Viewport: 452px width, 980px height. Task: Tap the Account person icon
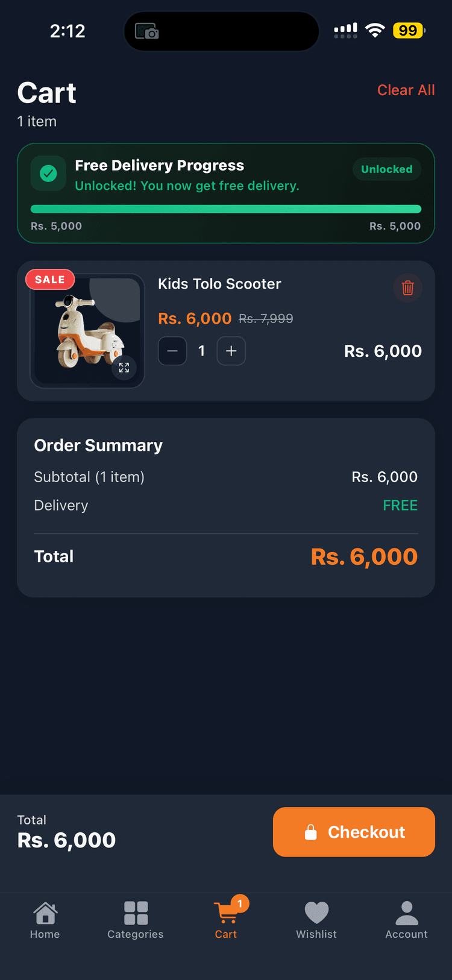coord(406,912)
